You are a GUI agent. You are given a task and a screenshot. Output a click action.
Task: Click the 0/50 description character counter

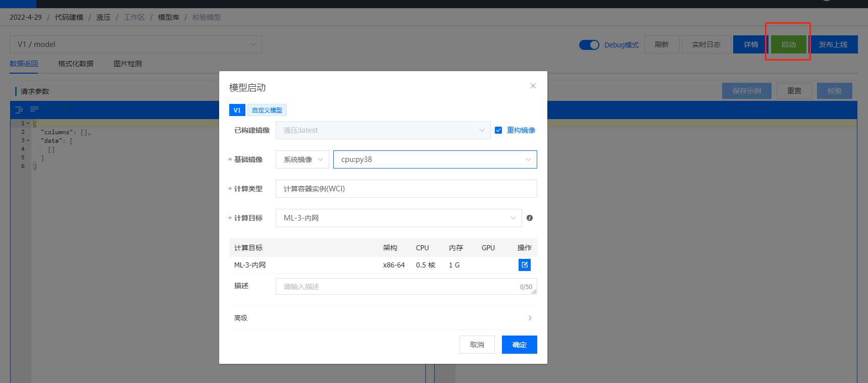526,287
